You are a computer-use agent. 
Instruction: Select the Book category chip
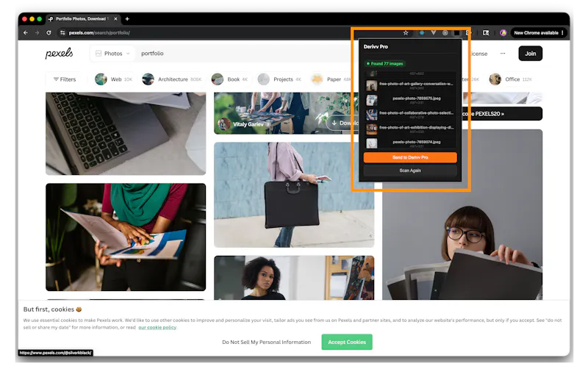pyautogui.click(x=229, y=79)
